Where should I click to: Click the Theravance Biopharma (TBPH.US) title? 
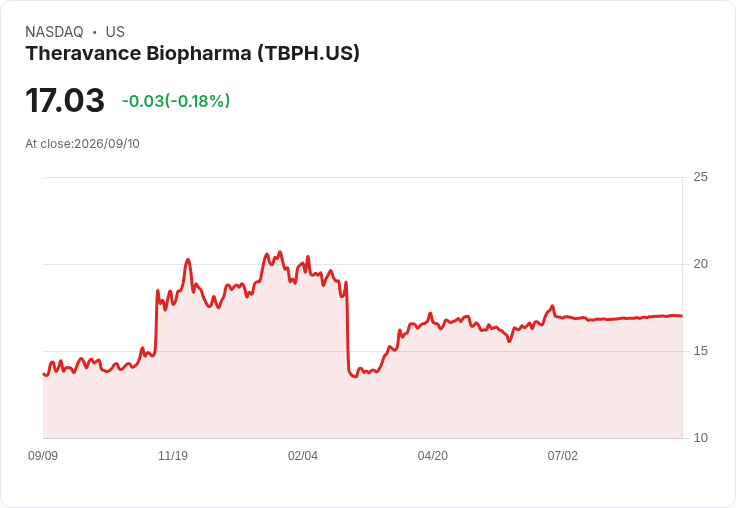[x=192, y=54]
